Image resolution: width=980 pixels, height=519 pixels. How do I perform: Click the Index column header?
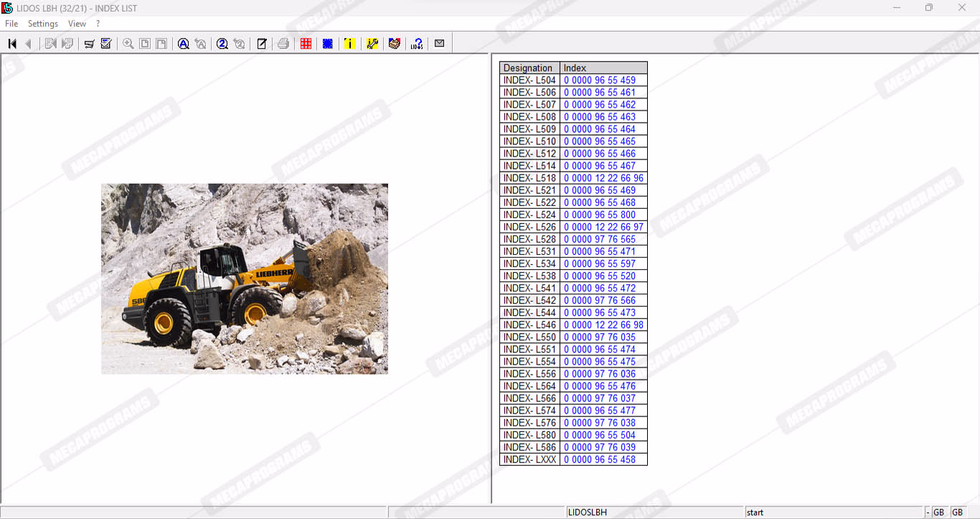[604, 68]
